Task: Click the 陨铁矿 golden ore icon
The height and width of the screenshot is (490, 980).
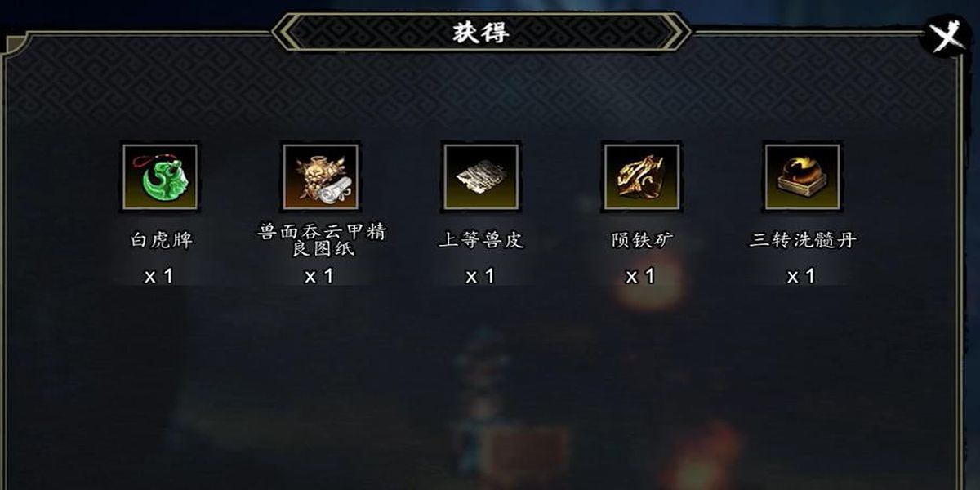Action: pyautogui.click(x=641, y=176)
